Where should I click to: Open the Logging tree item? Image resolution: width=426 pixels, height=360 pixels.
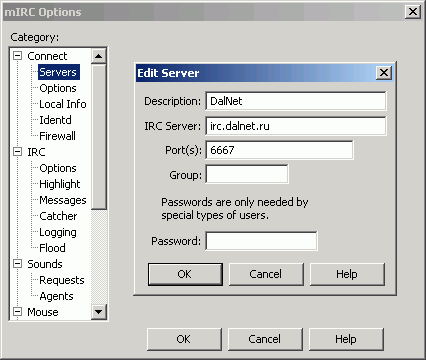[58, 232]
